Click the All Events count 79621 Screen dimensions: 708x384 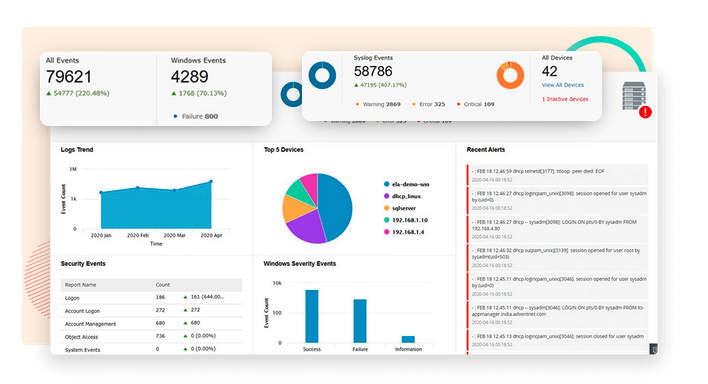tap(69, 77)
